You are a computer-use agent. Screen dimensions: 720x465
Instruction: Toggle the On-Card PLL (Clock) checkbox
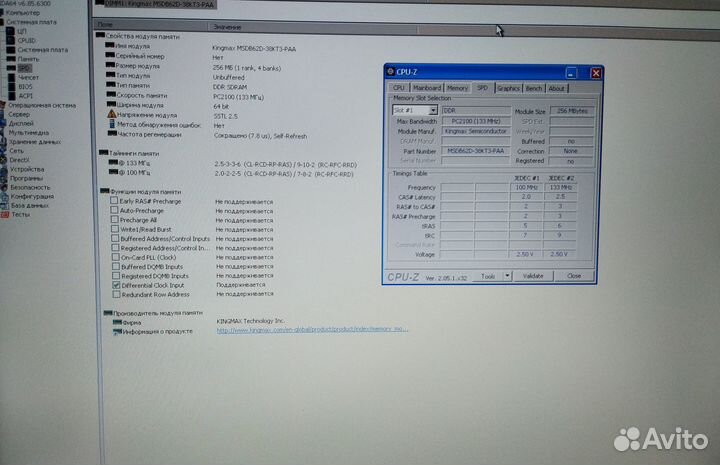116,257
